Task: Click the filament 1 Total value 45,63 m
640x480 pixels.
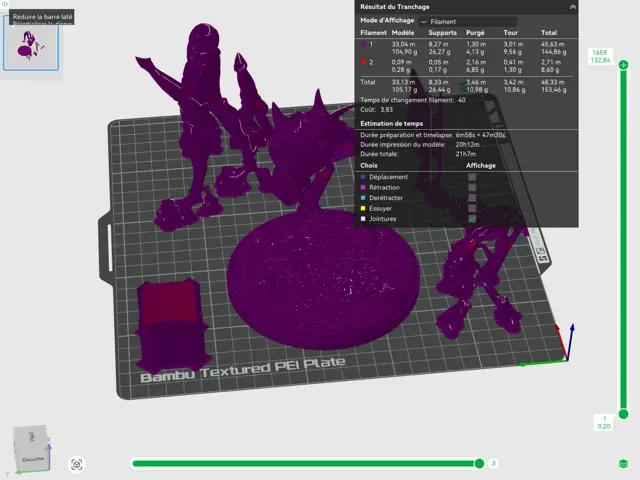Action: pos(553,44)
